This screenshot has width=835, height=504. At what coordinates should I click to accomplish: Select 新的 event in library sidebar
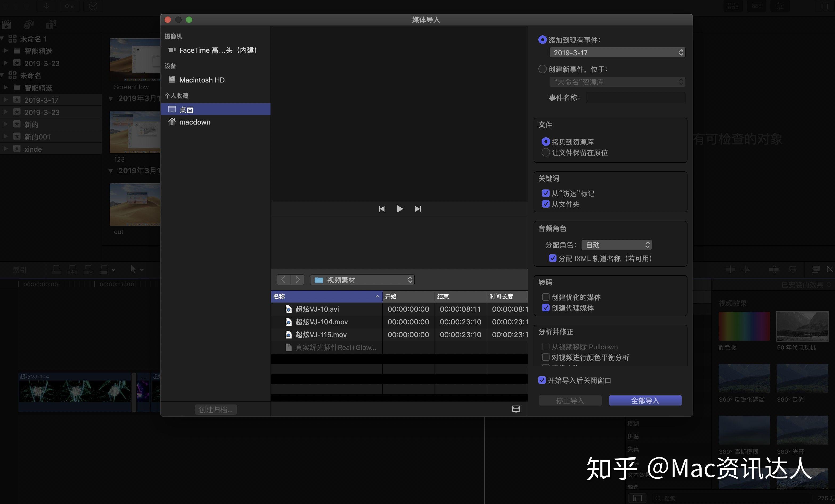pyautogui.click(x=51, y=124)
